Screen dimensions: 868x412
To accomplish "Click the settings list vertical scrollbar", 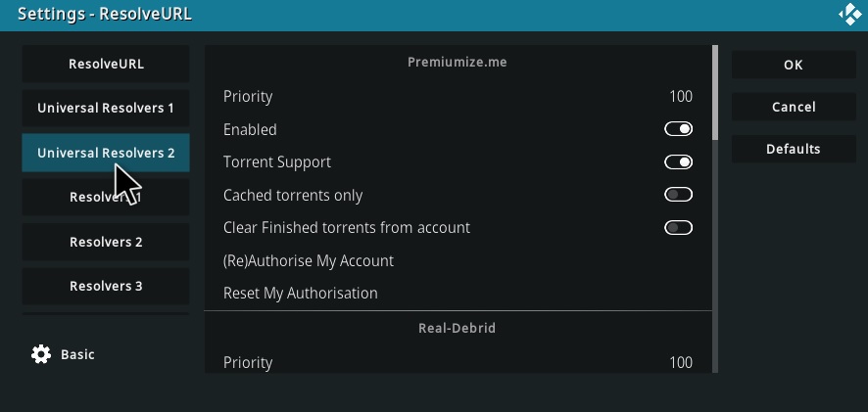I will pos(715,209).
